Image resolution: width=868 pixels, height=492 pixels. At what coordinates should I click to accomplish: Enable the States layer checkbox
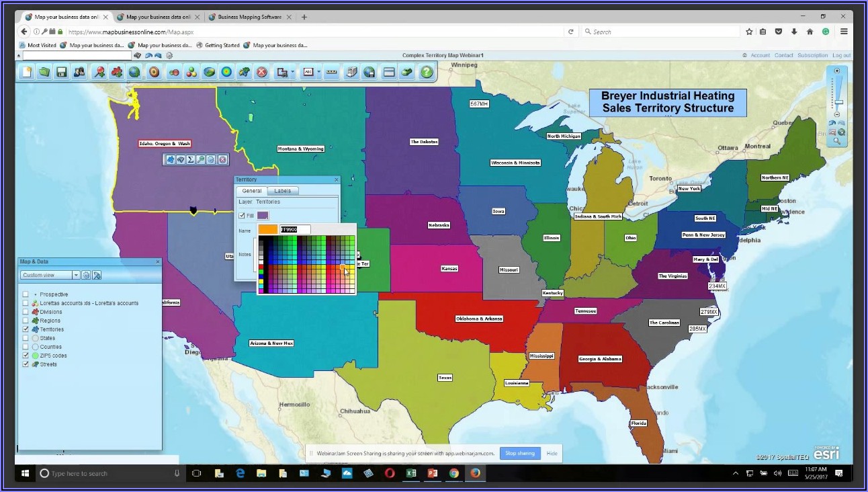coord(26,338)
